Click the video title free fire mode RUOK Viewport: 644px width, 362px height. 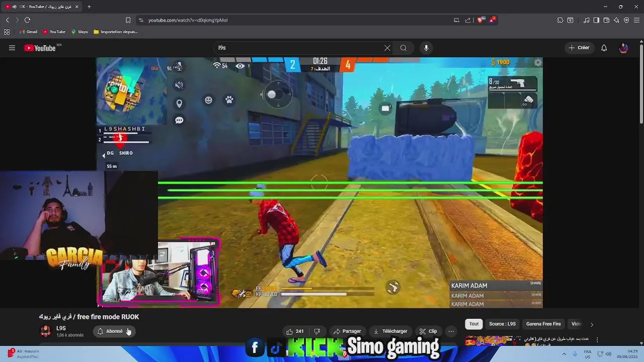click(89, 317)
